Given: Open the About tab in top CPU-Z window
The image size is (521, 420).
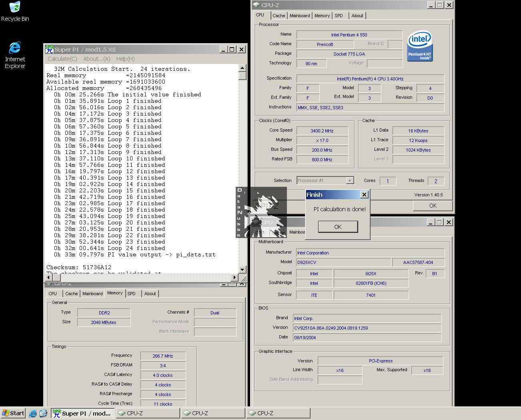Looking at the screenshot, I should (357, 16).
